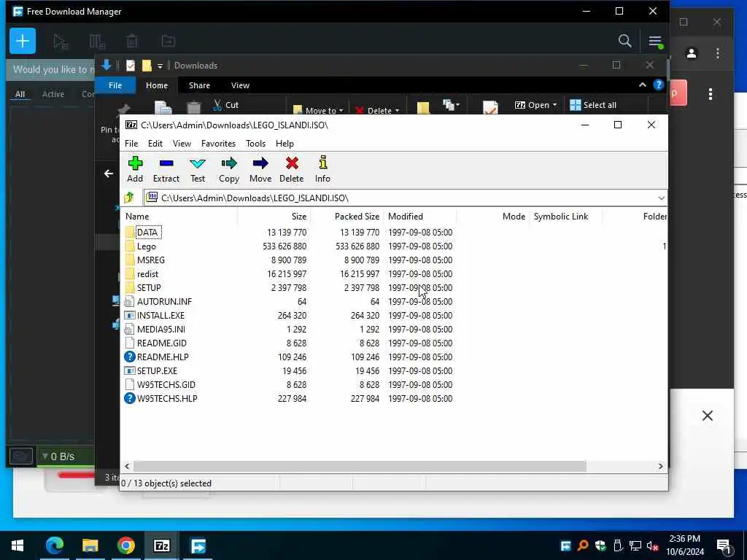Select the W95TECHS.GID file
The image size is (747, 560).
166,384
